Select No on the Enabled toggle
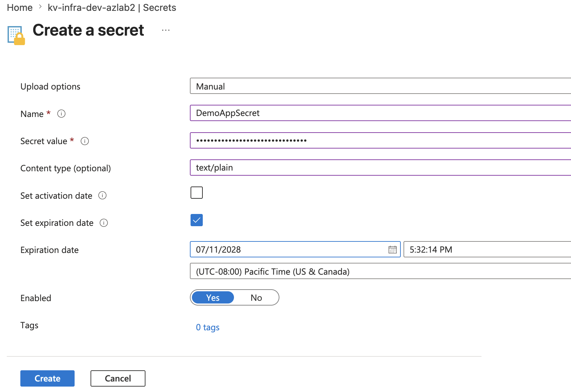Image resolution: width=571 pixels, height=392 pixels. pyautogui.click(x=256, y=298)
